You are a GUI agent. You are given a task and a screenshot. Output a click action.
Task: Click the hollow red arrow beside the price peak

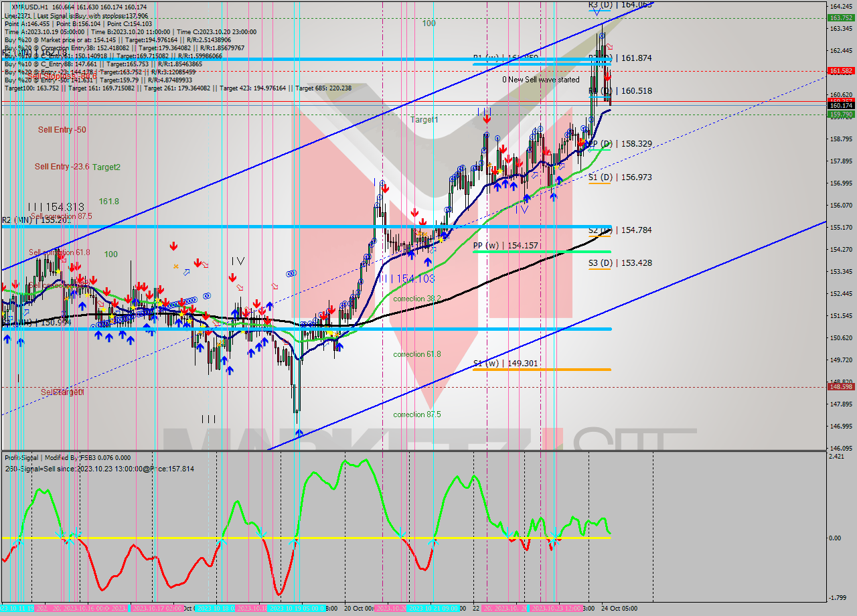(x=609, y=48)
